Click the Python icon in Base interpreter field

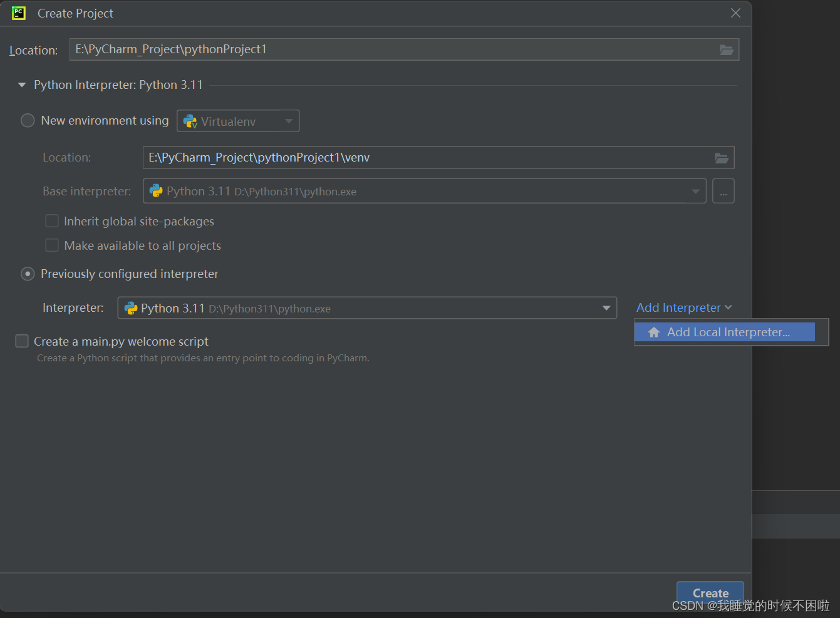[156, 191]
